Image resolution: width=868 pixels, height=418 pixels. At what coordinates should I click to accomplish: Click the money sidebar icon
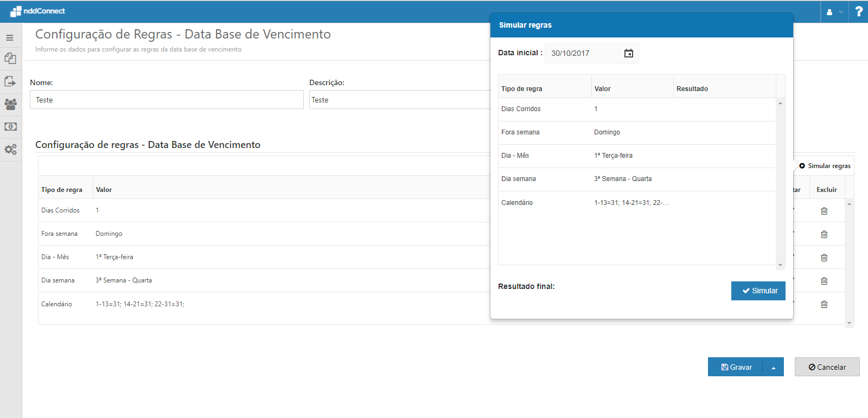(x=10, y=126)
